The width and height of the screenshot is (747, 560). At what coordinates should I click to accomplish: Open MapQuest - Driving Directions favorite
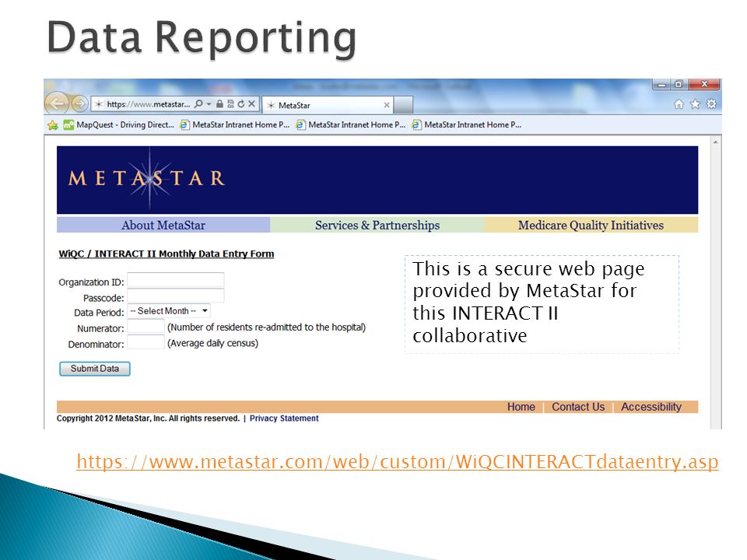[x=119, y=124]
